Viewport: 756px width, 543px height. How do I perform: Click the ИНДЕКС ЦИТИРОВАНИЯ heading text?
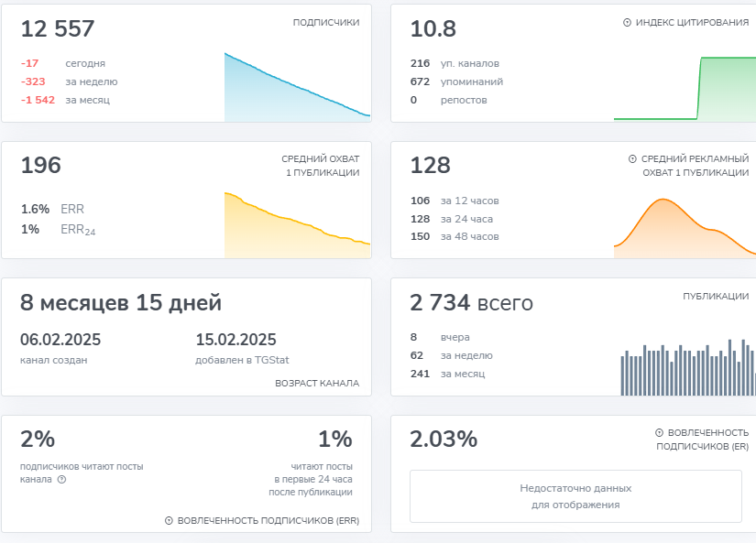point(692,23)
